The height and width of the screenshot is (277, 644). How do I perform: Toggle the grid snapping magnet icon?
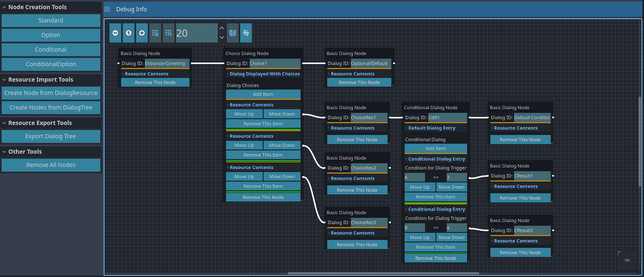169,33
